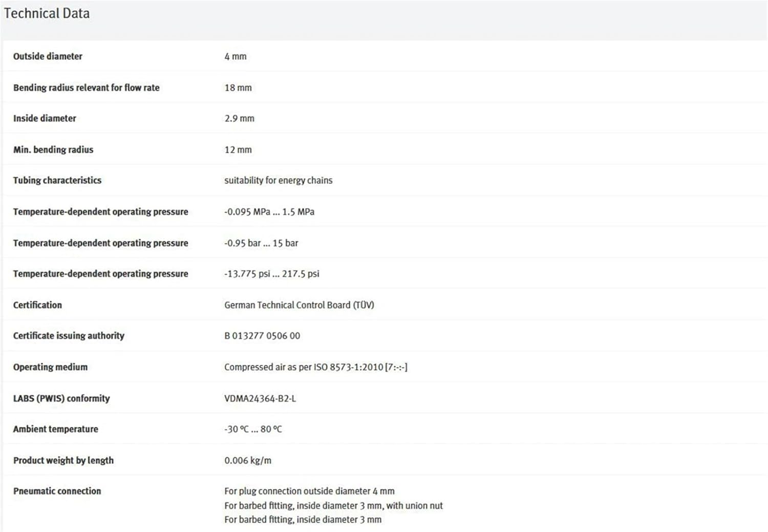Select the "Certificate issuing authority" label
Image resolution: width=768 pixels, height=532 pixels.
69,335
